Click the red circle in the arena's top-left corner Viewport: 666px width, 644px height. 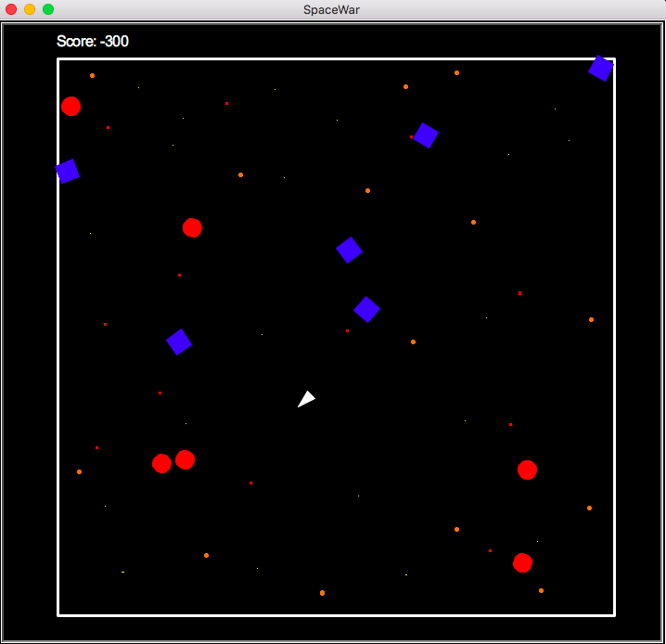pyautogui.click(x=70, y=106)
